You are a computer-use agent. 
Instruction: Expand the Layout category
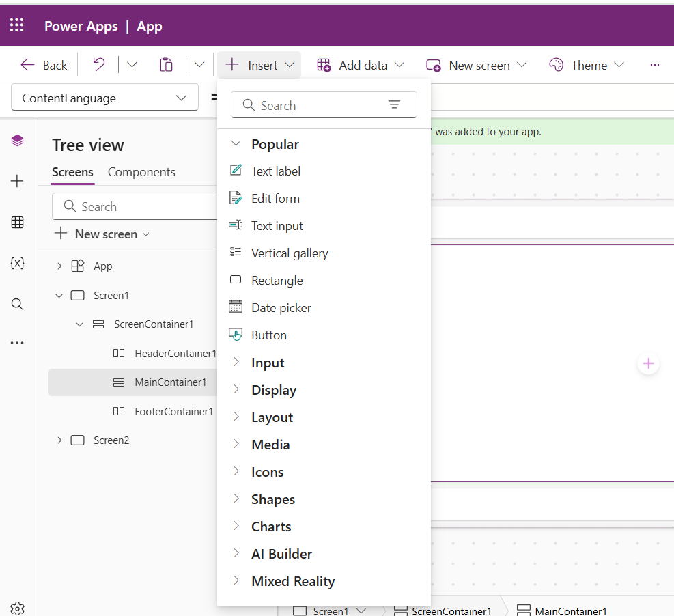[x=236, y=417]
